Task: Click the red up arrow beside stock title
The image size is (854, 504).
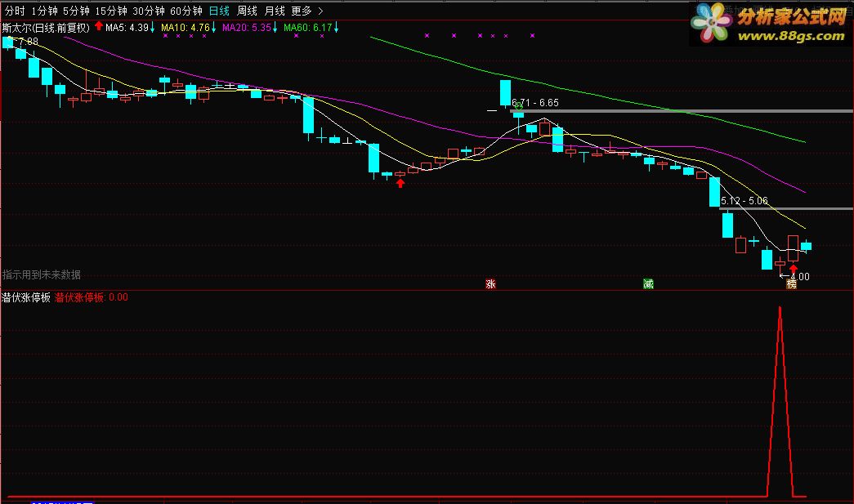Action: coord(99,25)
